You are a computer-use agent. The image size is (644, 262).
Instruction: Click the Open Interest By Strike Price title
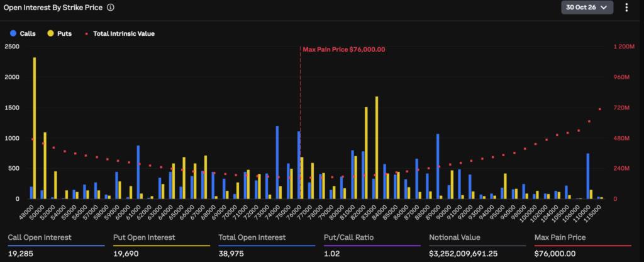[53, 8]
